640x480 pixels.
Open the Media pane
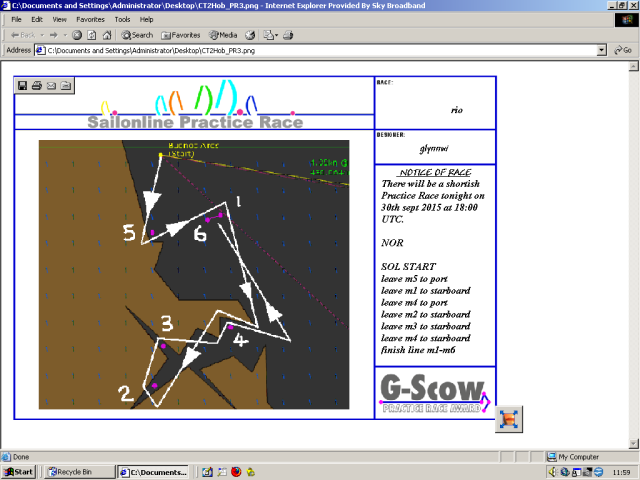click(x=223, y=35)
